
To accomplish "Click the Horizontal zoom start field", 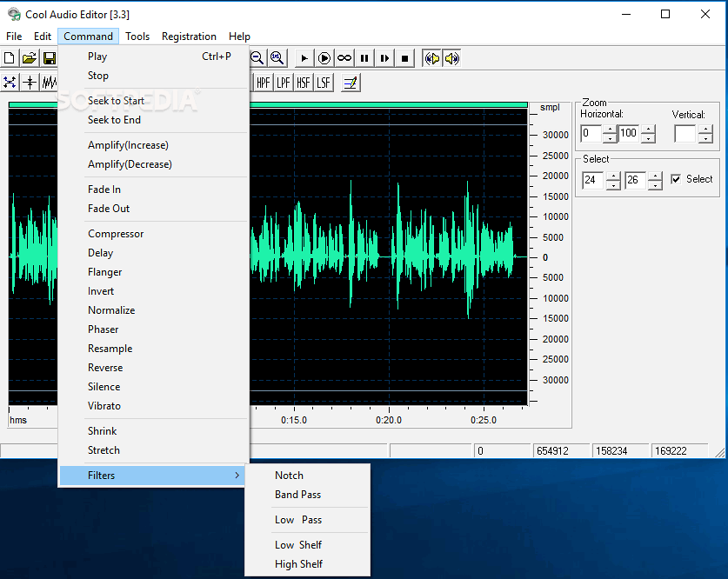I will [x=592, y=134].
